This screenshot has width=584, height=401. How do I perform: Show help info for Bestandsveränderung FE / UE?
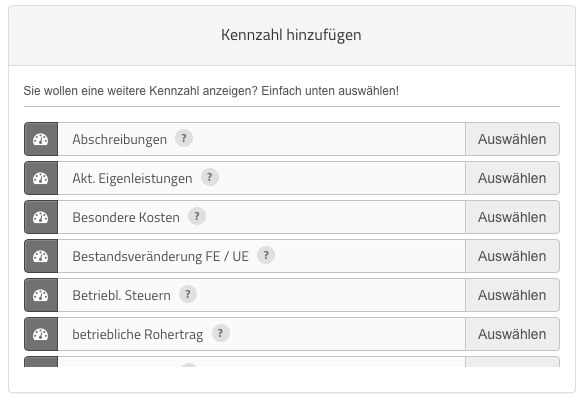pos(266,255)
